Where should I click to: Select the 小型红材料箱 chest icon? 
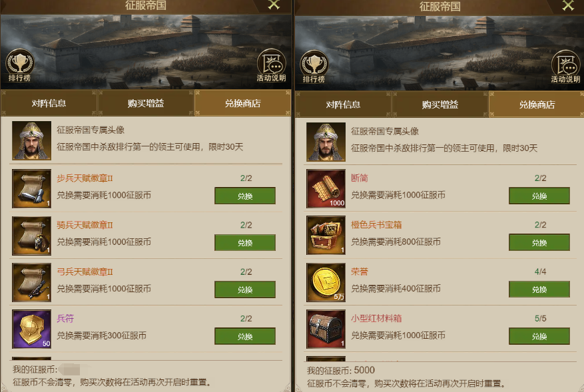(x=326, y=329)
